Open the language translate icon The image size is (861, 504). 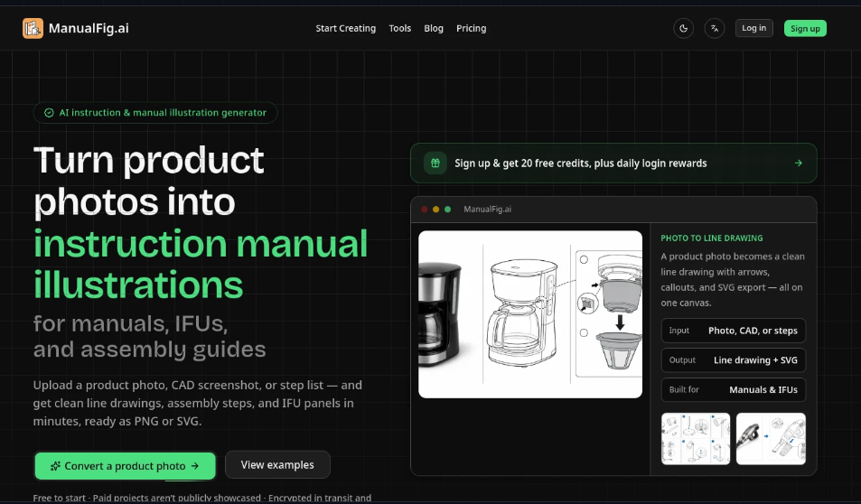pyautogui.click(x=715, y=28)
